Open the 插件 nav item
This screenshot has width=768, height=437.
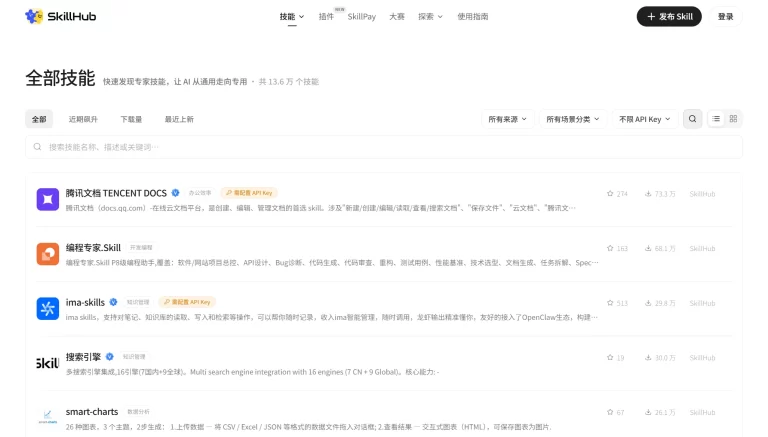point(326,17)
